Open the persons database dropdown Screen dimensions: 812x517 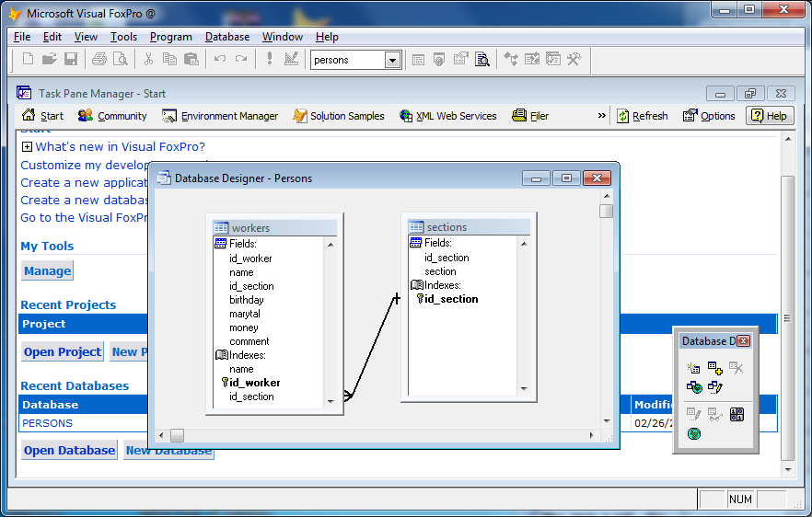pos(392,60)
